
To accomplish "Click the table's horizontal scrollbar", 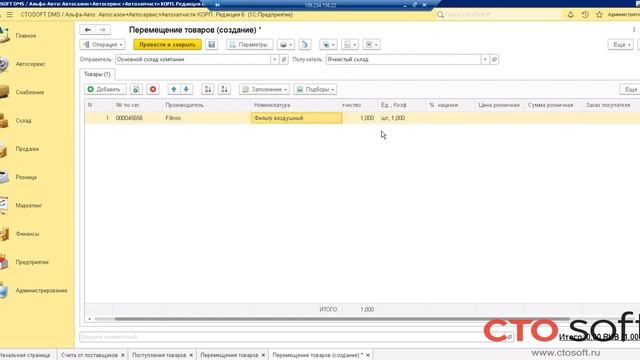I will (x=342, y=319).
